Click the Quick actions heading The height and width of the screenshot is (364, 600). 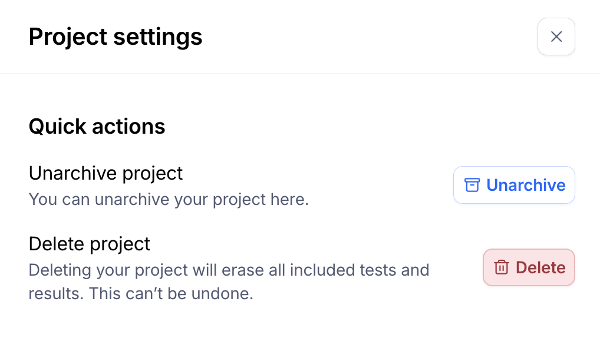click(97, 126)
